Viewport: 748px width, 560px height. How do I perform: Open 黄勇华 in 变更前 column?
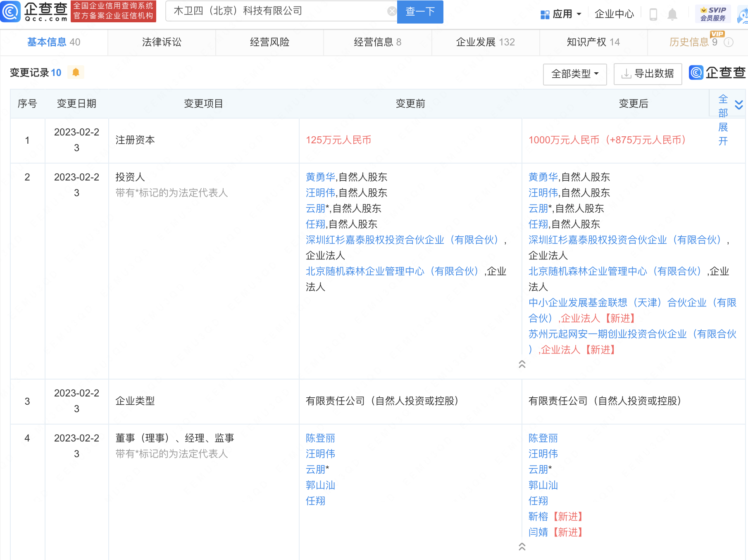coord(320,177)
